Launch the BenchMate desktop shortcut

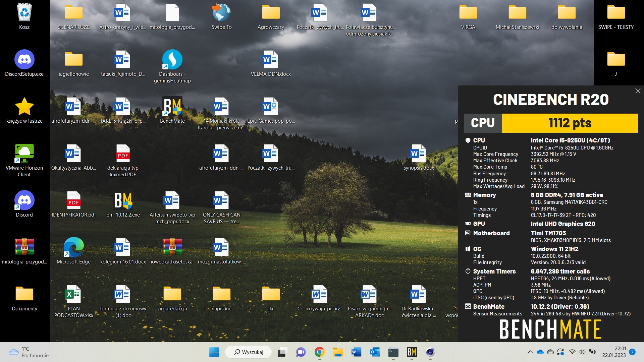[172, 106]
